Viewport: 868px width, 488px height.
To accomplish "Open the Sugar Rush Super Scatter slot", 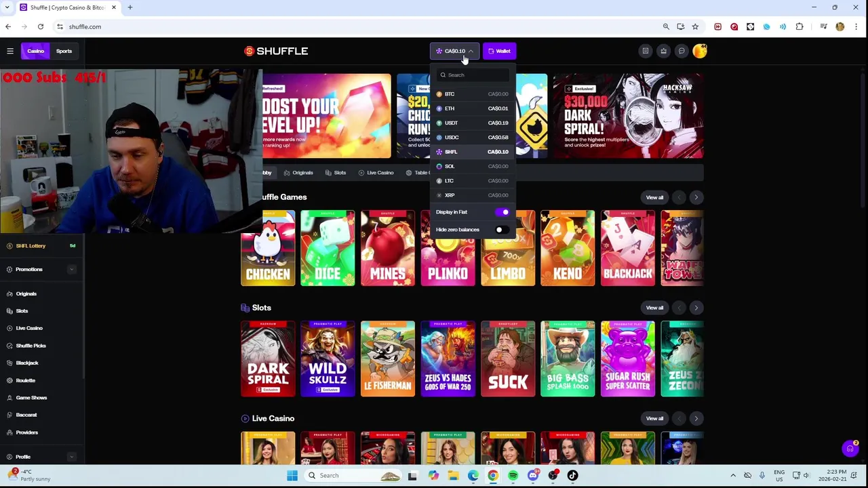I will tap(628, 359).
